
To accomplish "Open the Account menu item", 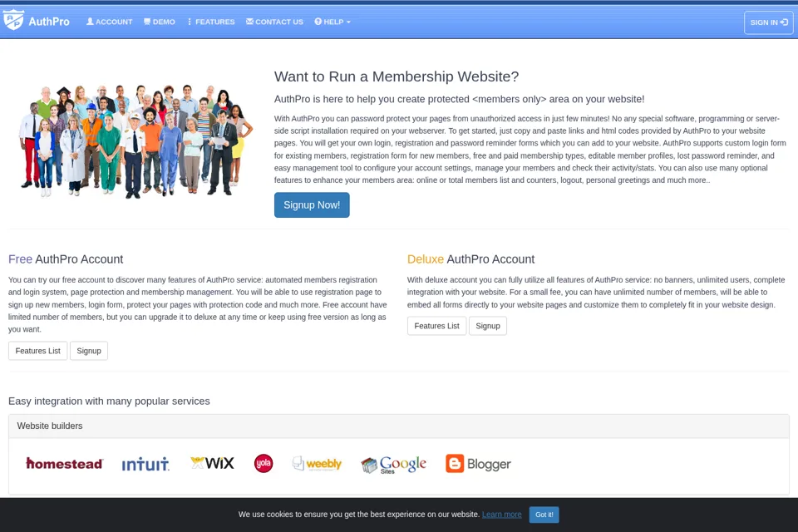I will (x=109, y=22).
